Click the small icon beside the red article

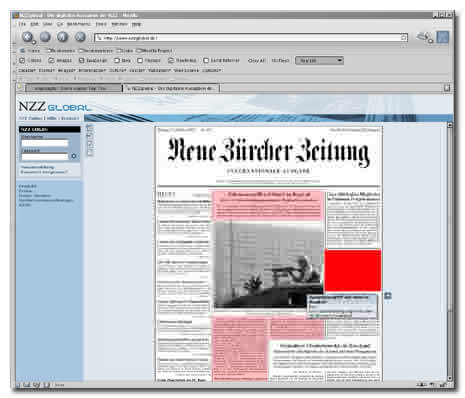(x=388, y=295)
